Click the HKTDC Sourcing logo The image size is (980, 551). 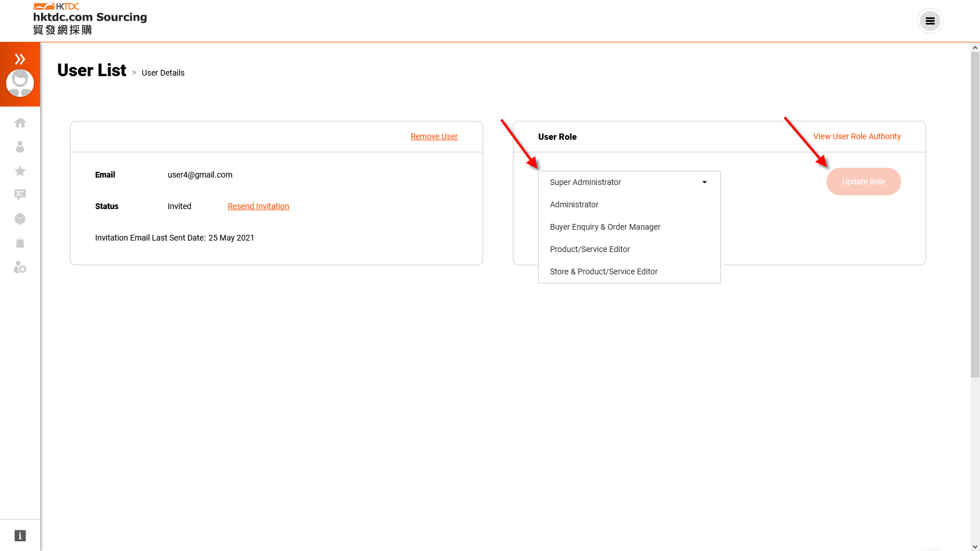click(90, 19)
